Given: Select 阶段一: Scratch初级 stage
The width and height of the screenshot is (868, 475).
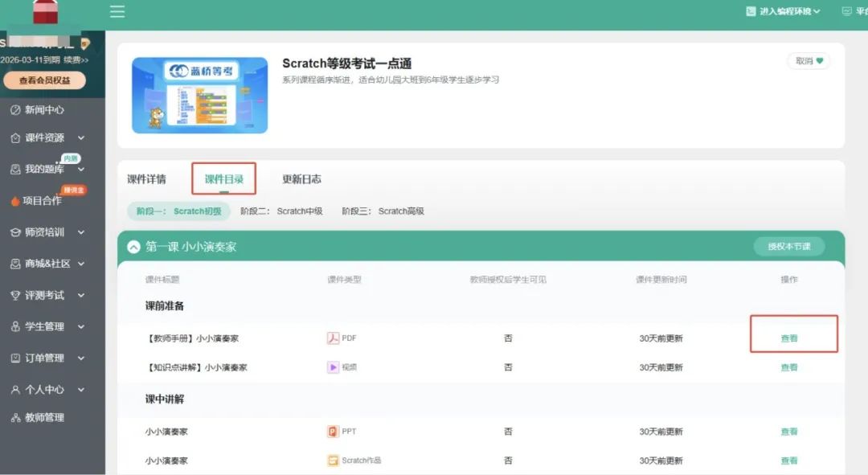Looking at the screenshot, I should [x=178, y=211].
